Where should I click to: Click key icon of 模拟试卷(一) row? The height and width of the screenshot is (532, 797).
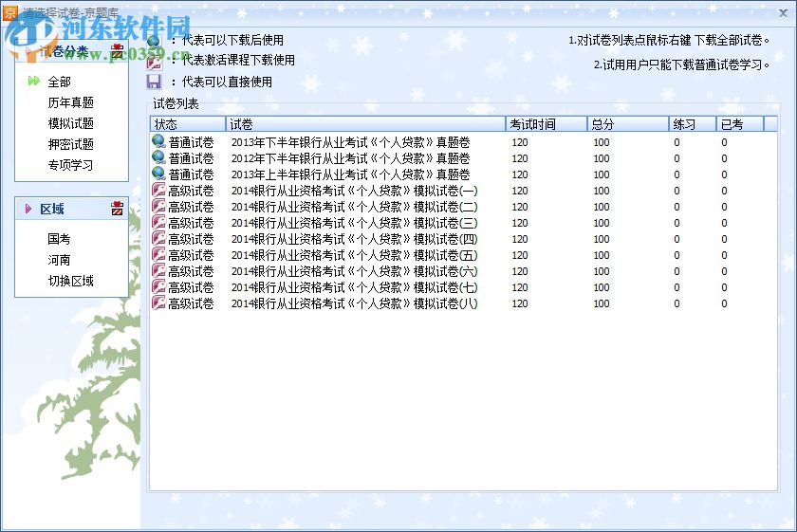[x=159, y=191]
